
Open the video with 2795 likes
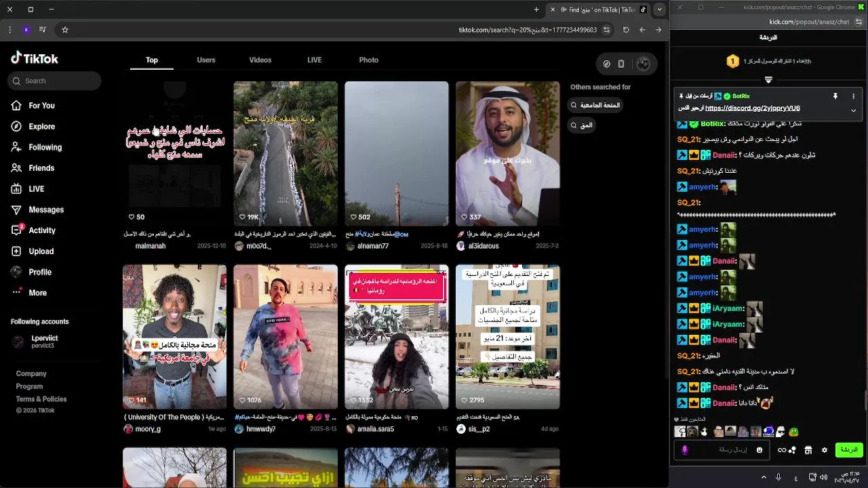508,337
